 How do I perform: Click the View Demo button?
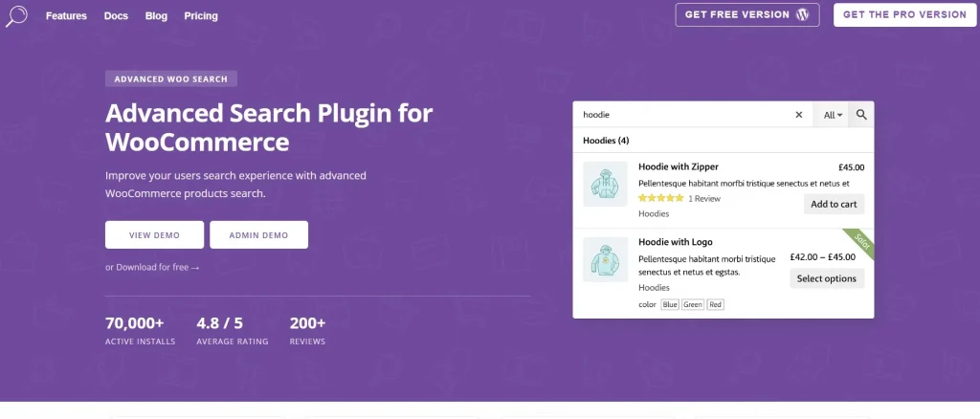coord(154,234)
